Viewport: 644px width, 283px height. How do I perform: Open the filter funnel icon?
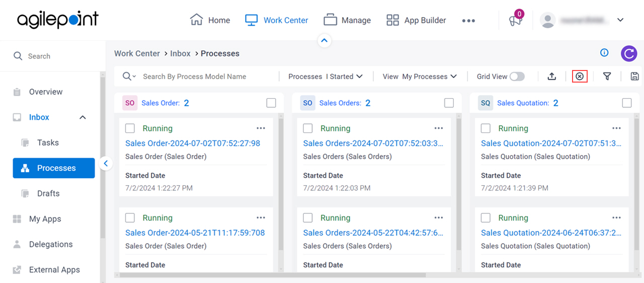(607, 77)
